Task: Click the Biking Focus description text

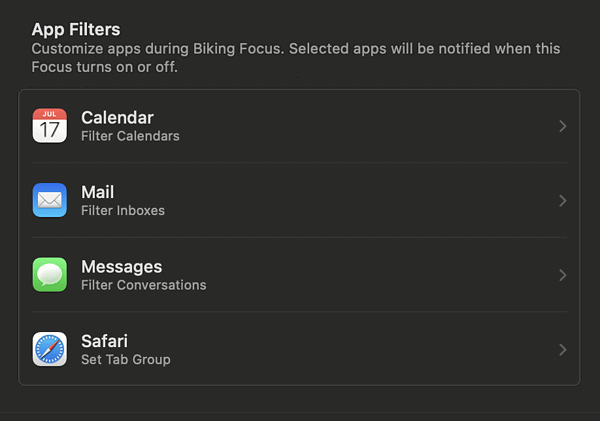Action: point(296,58)
